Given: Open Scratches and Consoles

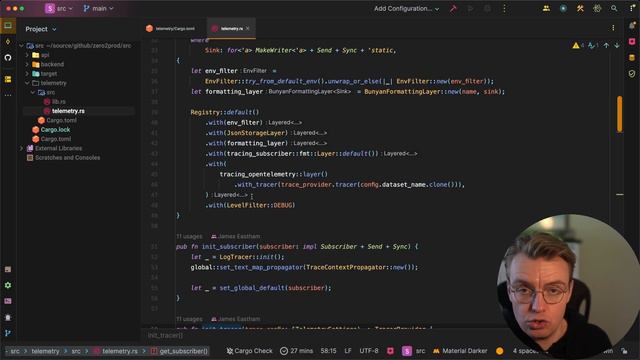Looking at the screenshot, I should 67,158.
